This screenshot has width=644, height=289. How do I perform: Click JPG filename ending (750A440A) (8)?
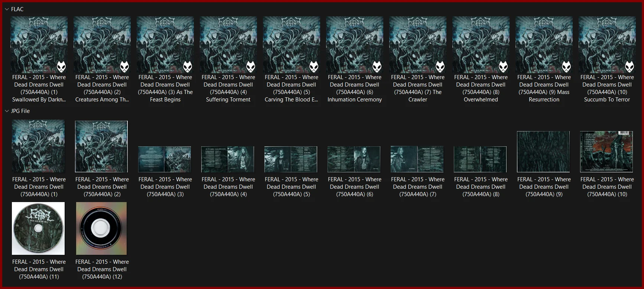click(x=481, y=187)
